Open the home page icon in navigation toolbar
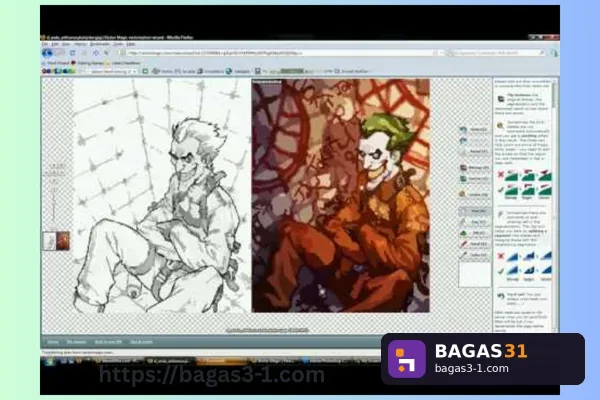This screenshot has width=600, height=400. (x=96, y=53)
